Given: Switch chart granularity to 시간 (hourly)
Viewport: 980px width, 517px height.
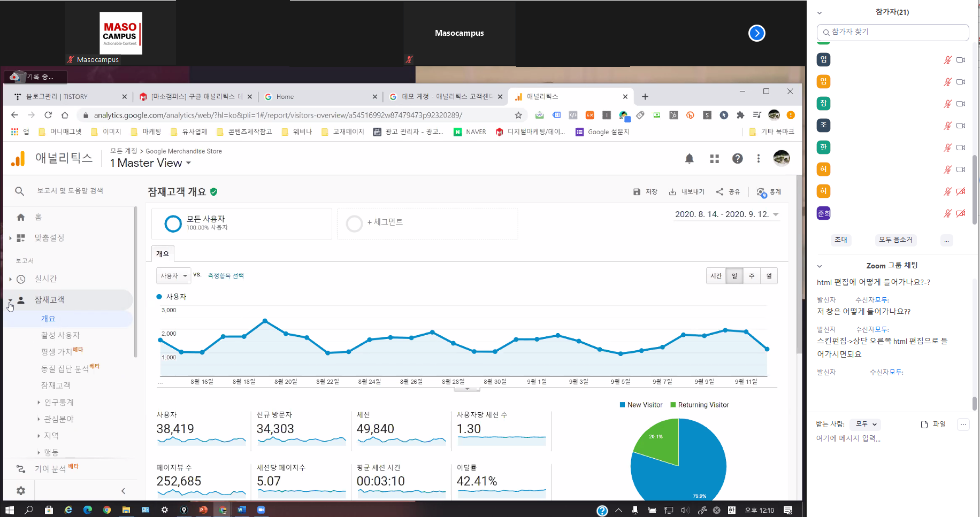Looking at the screenshot, I should tap(716, 276).
